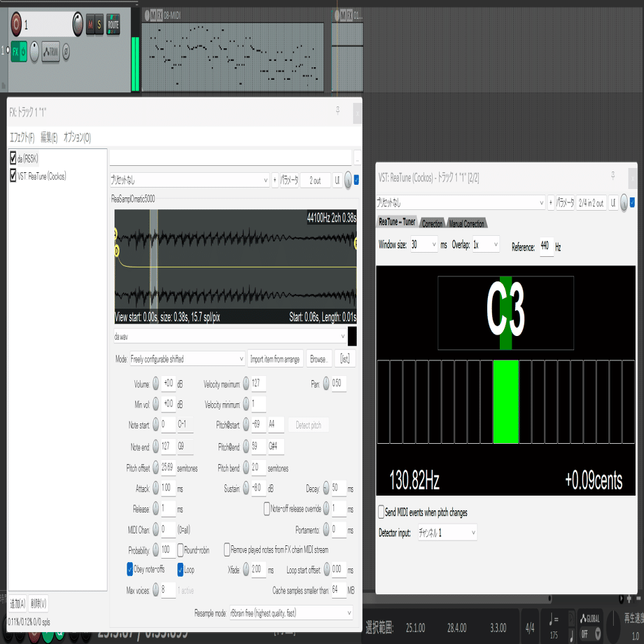Screen dimensions: 644x644
Task: Open track 1 ROUTE routing button
Action: point(113,24)
